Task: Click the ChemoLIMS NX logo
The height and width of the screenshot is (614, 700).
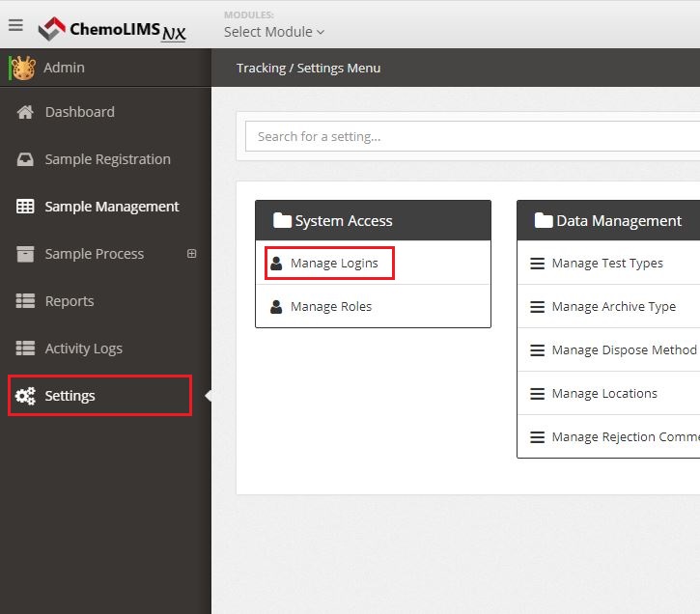Action: pos(112,29)
